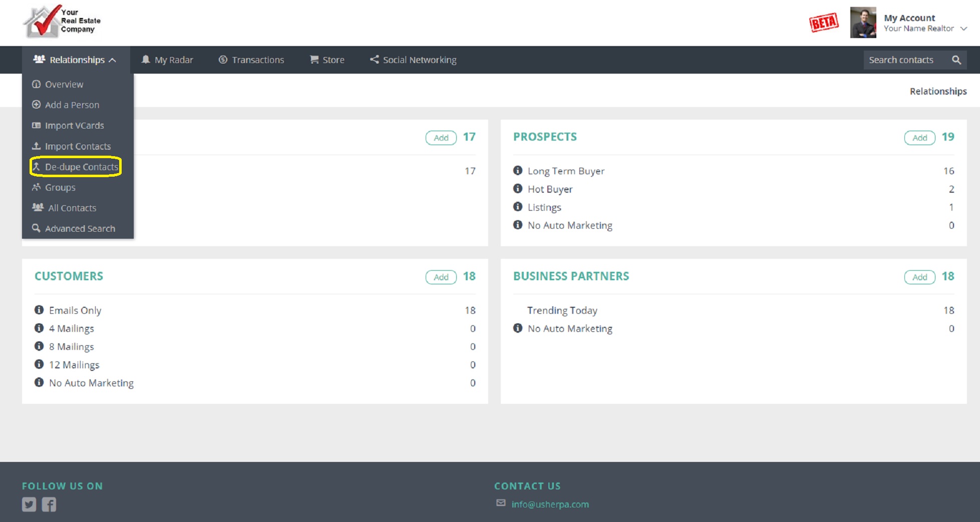Image resolution: width=980 pixels, height=522 pixels.
Task: Switch to the My Radar tab
Action: click(x=173, y=60)
